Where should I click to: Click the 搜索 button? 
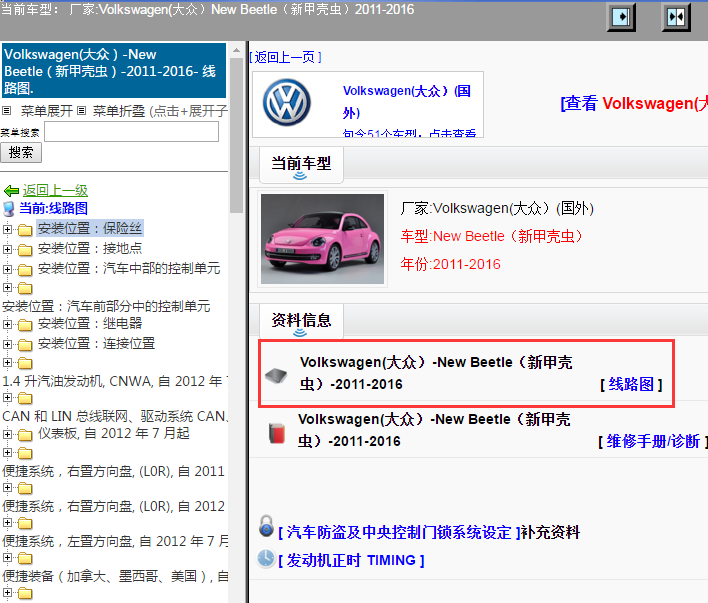21,153
